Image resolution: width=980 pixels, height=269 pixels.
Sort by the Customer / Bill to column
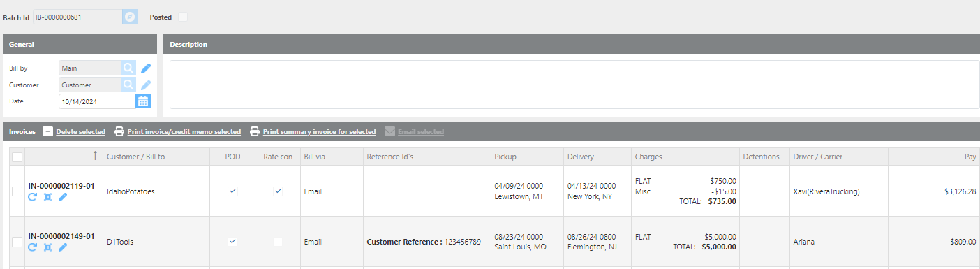pos(135,157)
